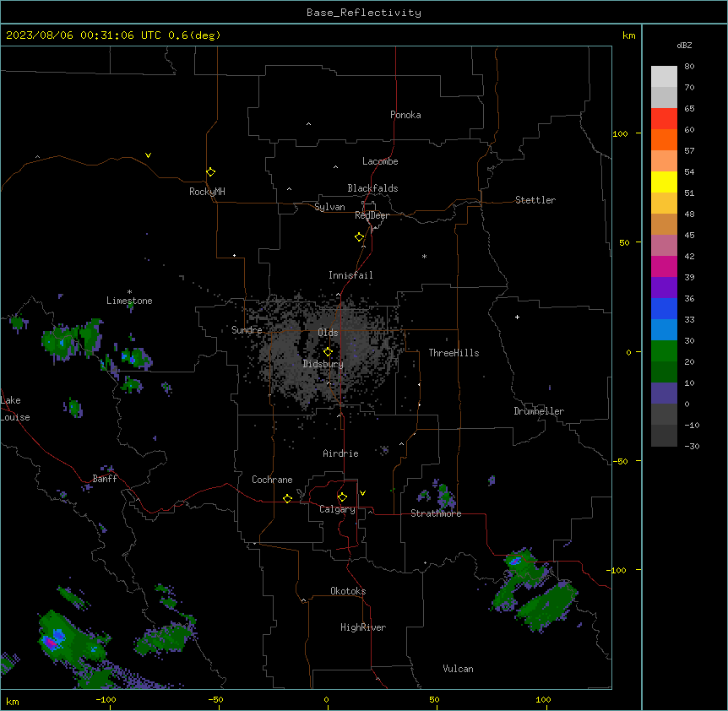Click the RedDeer city label
728x711 pixels.
[372, 215]
